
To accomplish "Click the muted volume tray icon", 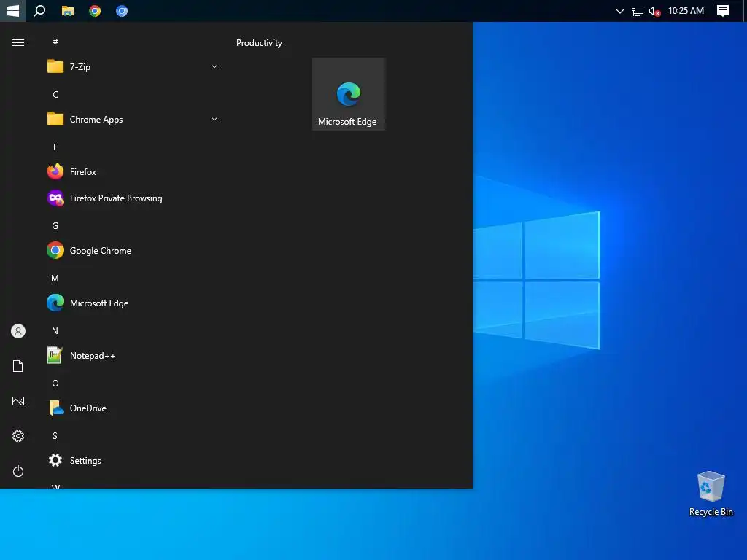I will coord(654,10).
